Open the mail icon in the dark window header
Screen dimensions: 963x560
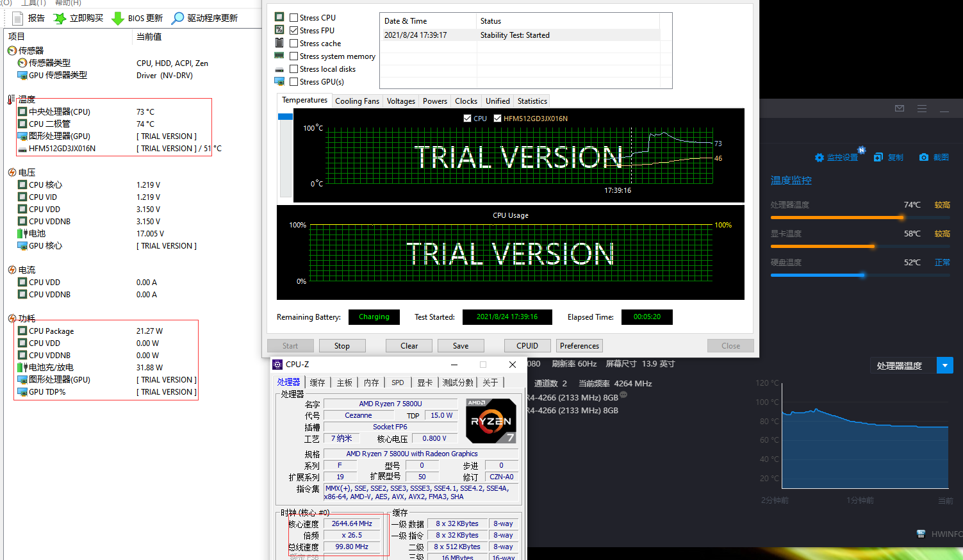[900, 108]
